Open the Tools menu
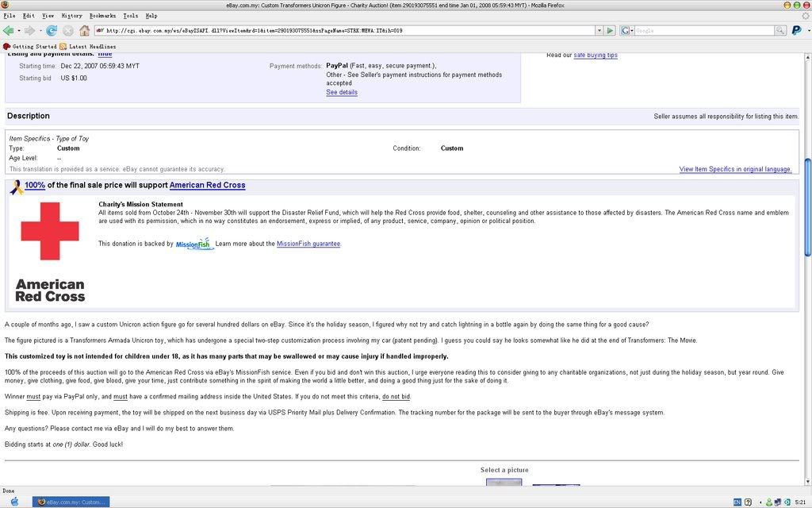Screen dimensions: 812x508 tap(131, 16)
